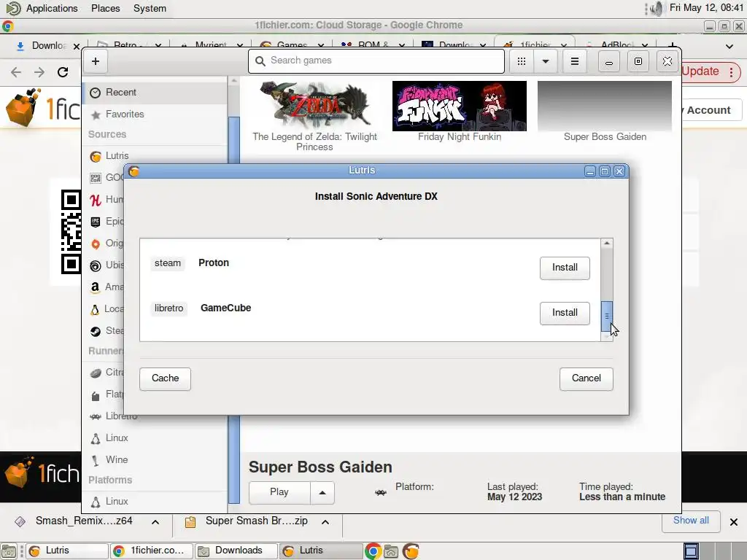Open the view options dropdown arrow in Lutris
The width and height of the screenshot is (747, 560).
click(546, 61)
